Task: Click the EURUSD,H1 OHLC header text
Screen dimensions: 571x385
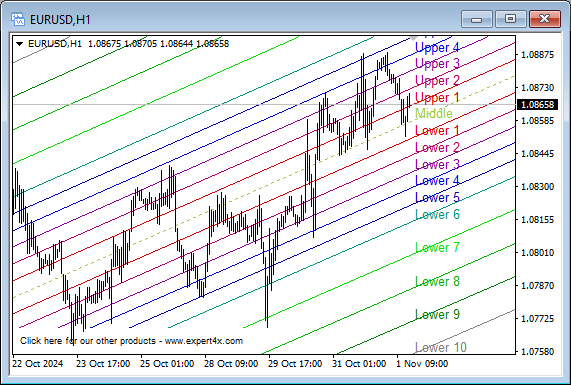Action: (x=129, y=44)
